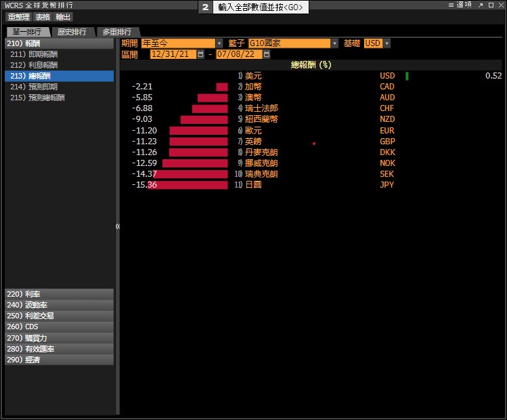Click the red JPY return bar

tap(188, 185)
